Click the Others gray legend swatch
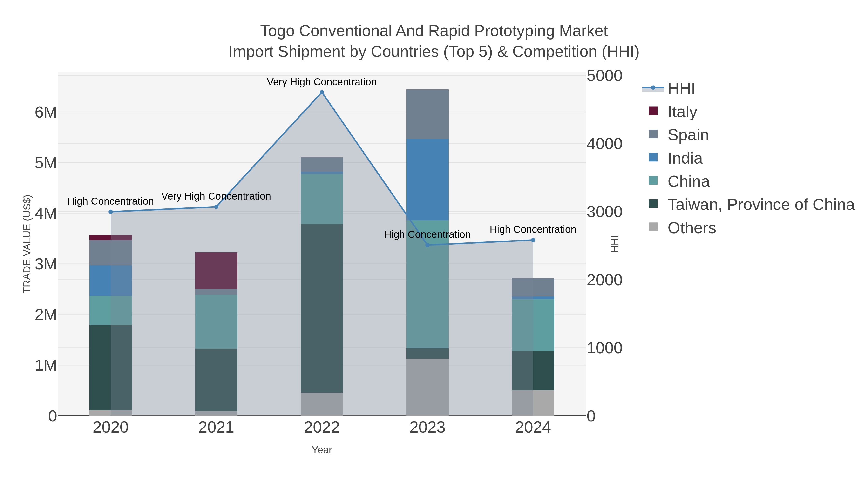 653,227
